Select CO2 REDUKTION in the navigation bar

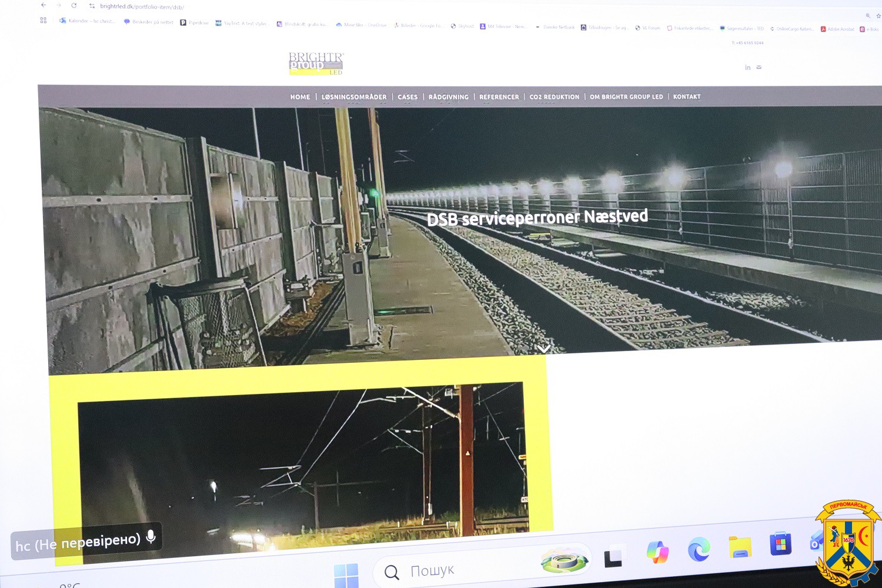tap(554, 97)
